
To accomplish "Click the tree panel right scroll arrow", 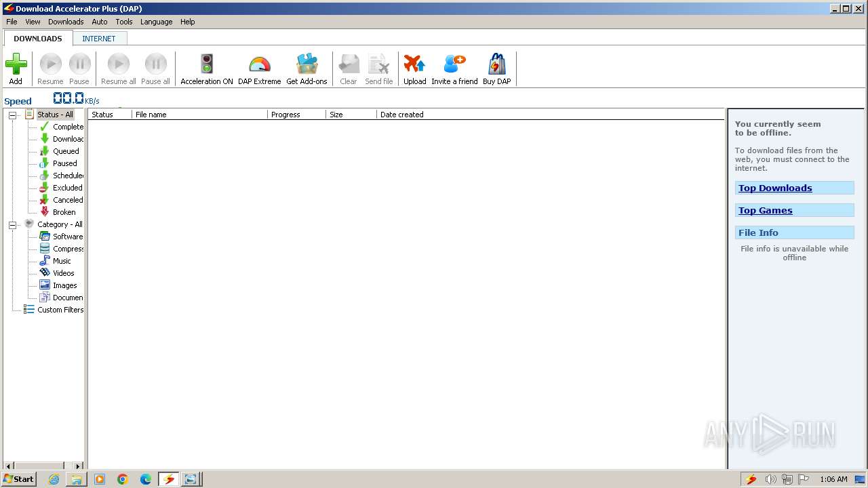I will pos(78,466).
